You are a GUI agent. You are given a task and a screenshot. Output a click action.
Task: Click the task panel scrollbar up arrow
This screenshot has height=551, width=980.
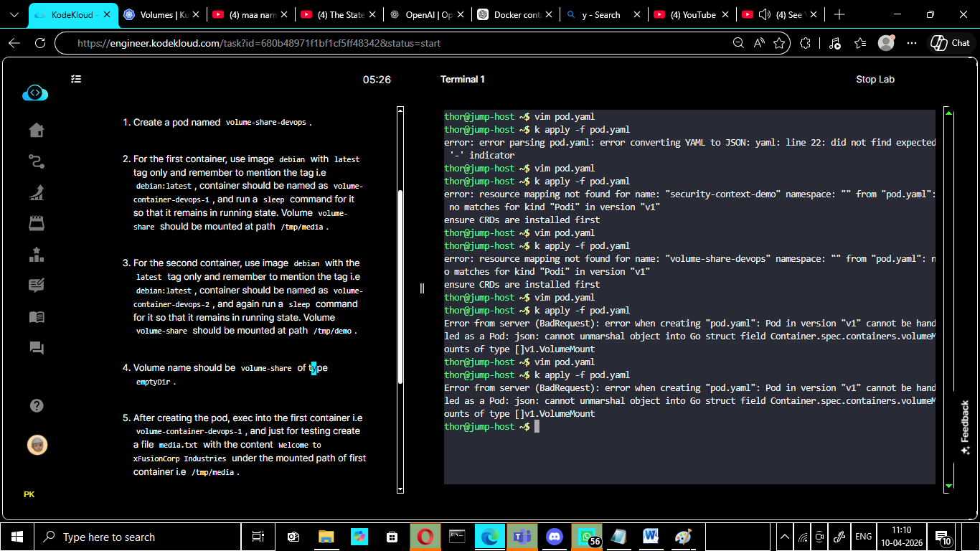(400, 110)
